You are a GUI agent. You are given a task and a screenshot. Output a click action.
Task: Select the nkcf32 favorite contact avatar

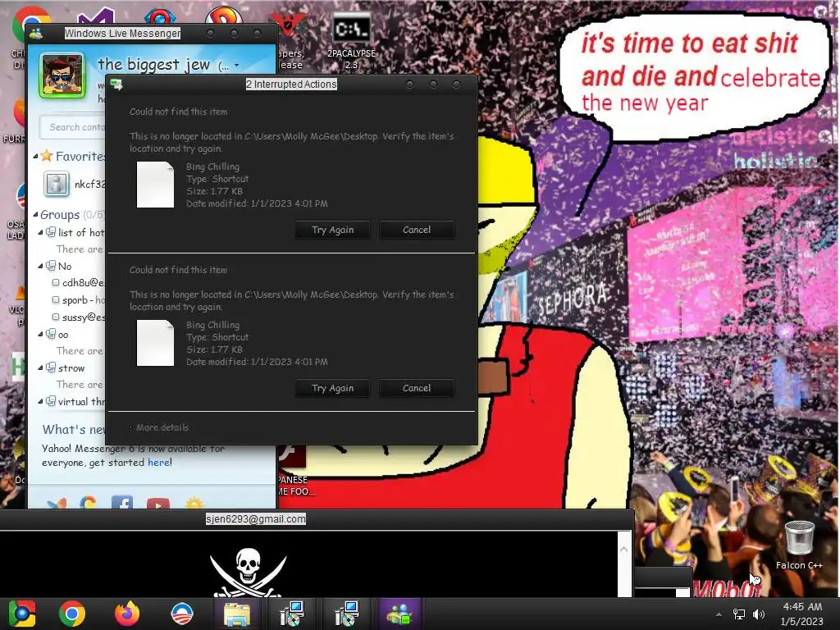point(57,184)
